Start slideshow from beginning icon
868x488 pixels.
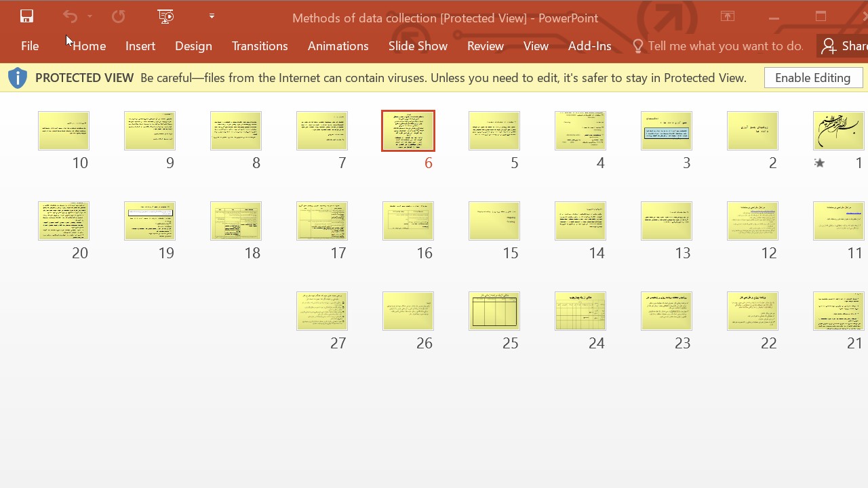(x=165, y=16)
